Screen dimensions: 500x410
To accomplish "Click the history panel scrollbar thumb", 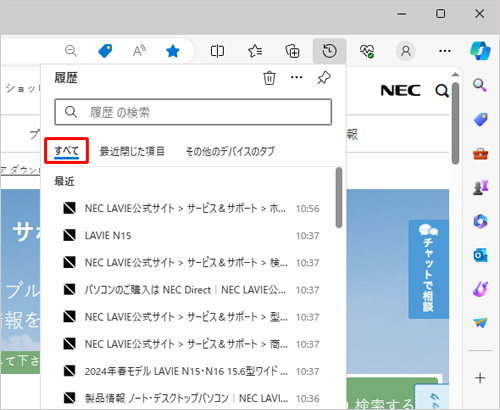I will pyautogui.click(x=339, y=198).
